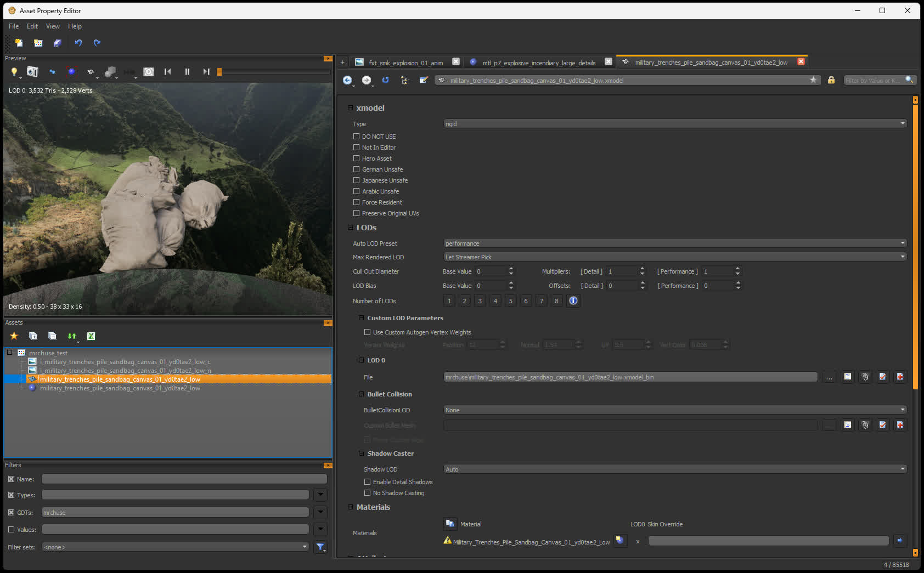This screenshot has height=573, width=924.
Task: Open the Filter sets dropdown
Action: tap(176, 547)
